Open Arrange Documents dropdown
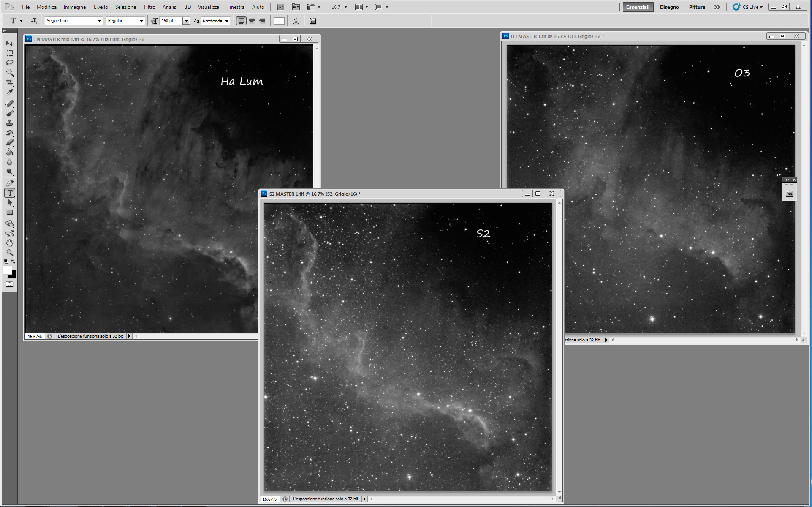This screenshot has height=507, width=812. coord(362,7)
